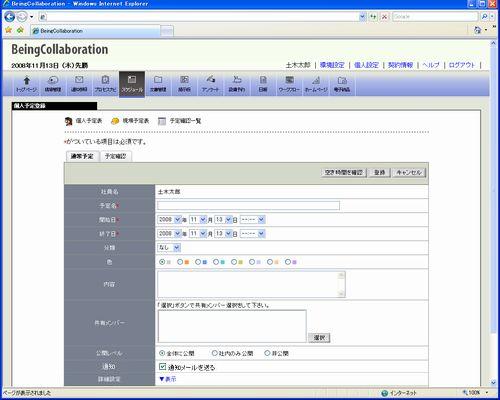Click the キャンセル button
Viewport: 500px width, 400px height.
pos(409,172)
